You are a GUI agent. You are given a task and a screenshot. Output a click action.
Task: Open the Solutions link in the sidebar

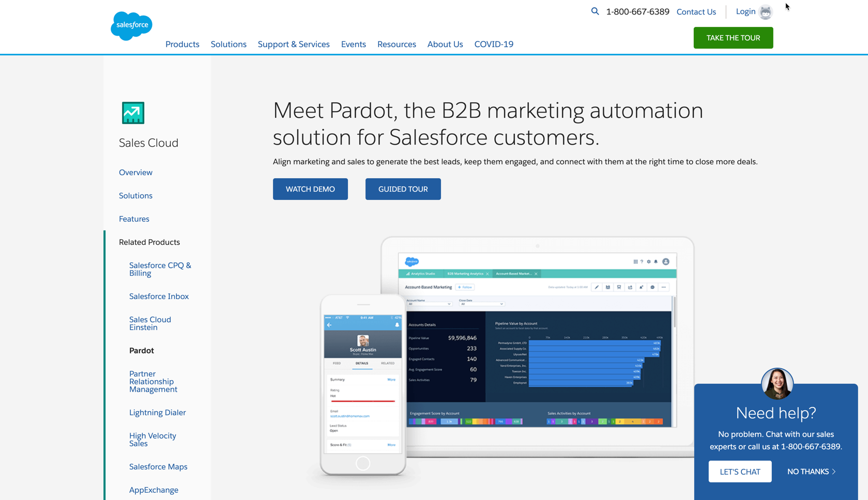click(135, 196)
